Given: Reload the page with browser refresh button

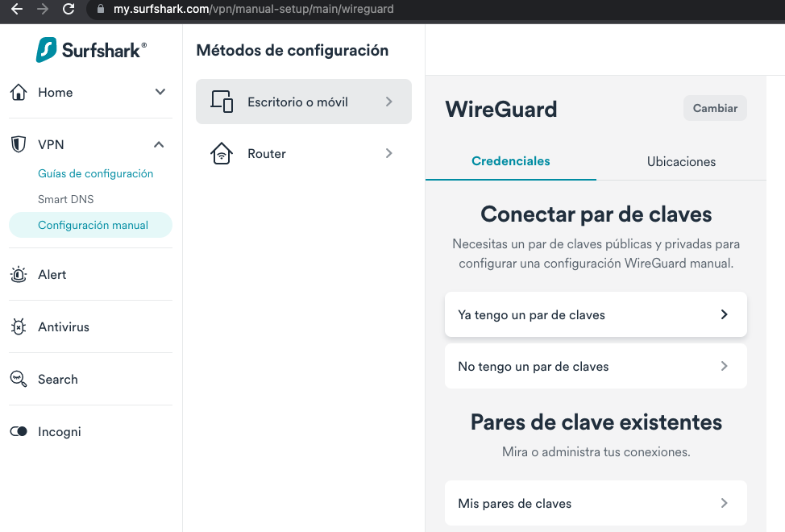Looking at the screenshot, I should point(69,10).
